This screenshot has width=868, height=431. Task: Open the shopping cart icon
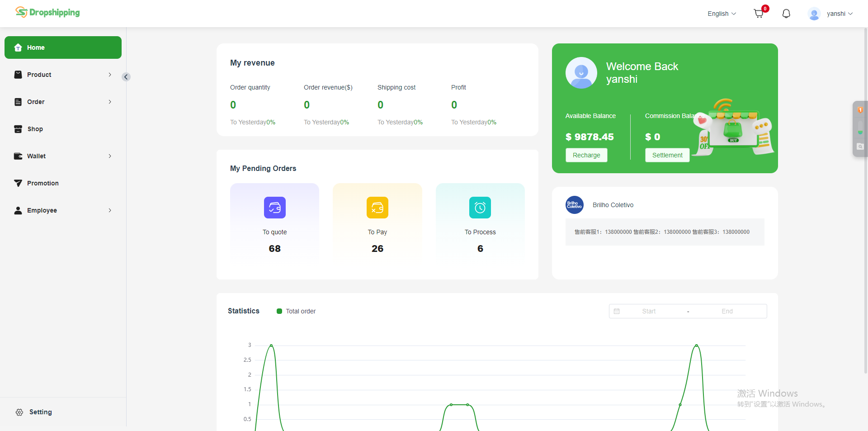[759, 14]
